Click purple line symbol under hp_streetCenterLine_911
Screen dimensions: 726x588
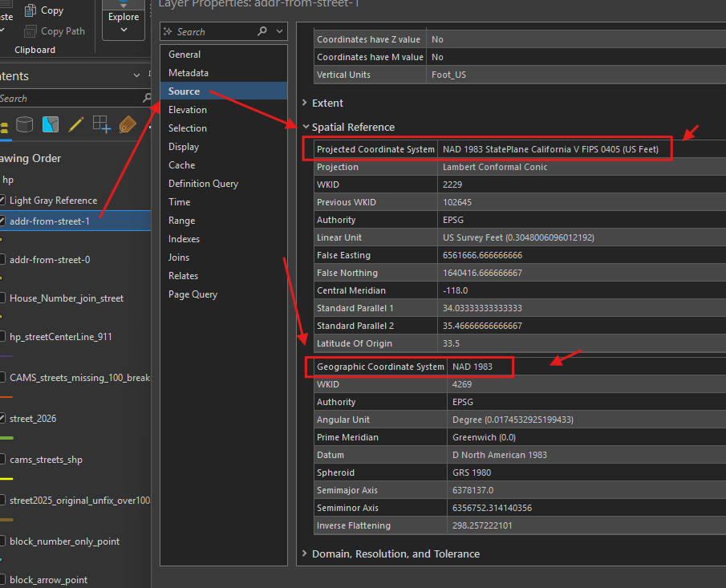pyautogui.click(x=6, y=356)
